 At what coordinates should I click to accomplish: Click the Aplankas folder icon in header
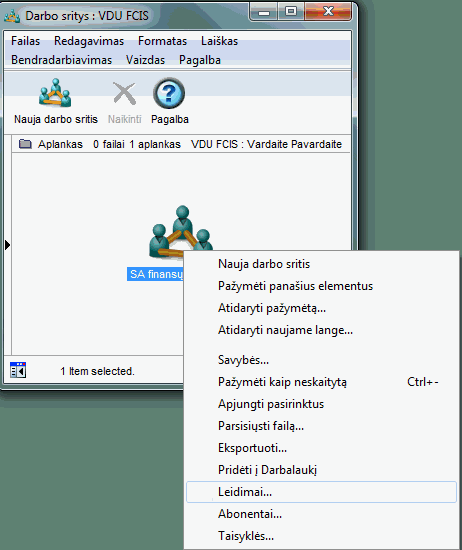click(x=25, y=144)
